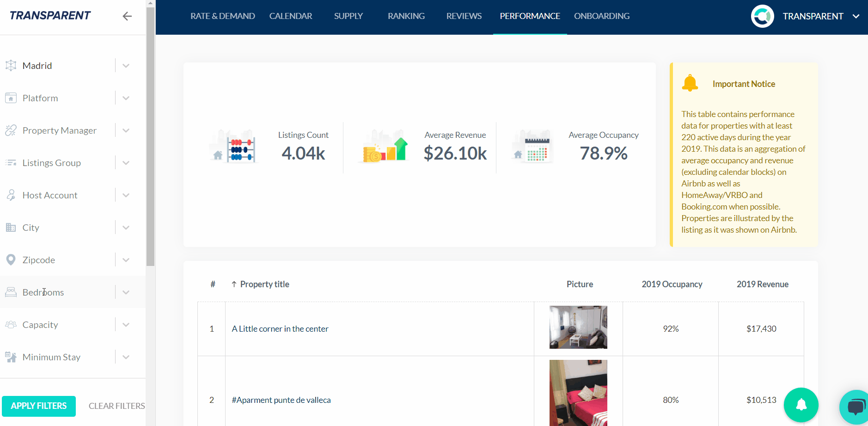868x426 pixels.
Task: Click the $26.10k average revenue value
Action: point(455,154)
